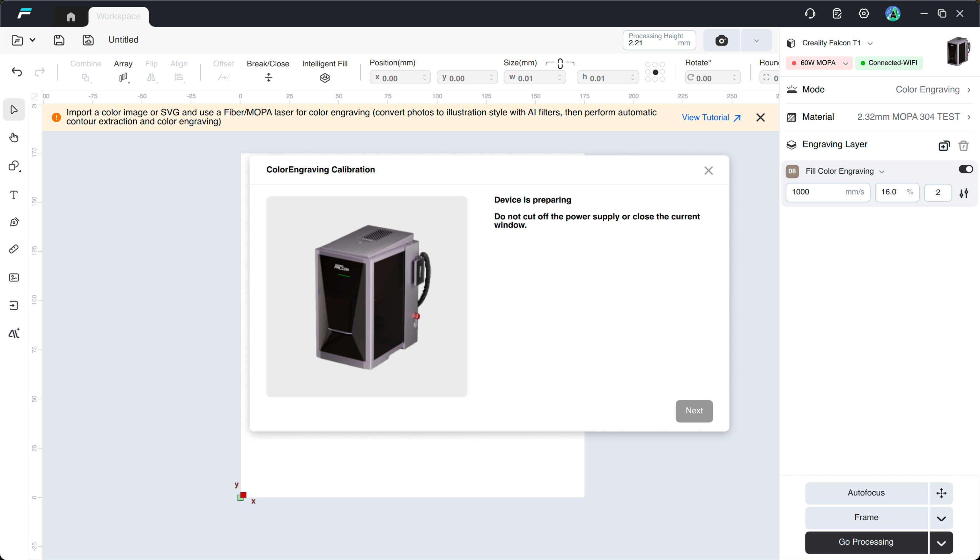Dismiss the color engraving import banner
Screen dimensions: 980x560
click(x=760, y=118)
